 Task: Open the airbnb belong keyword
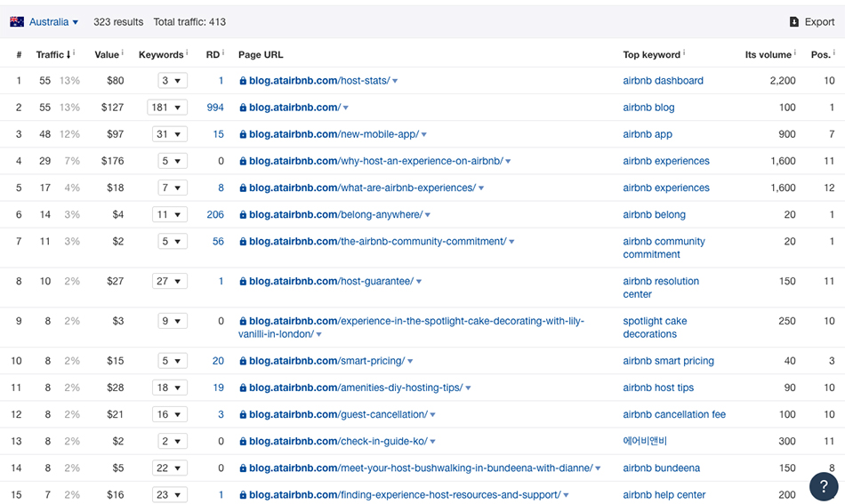655,214
